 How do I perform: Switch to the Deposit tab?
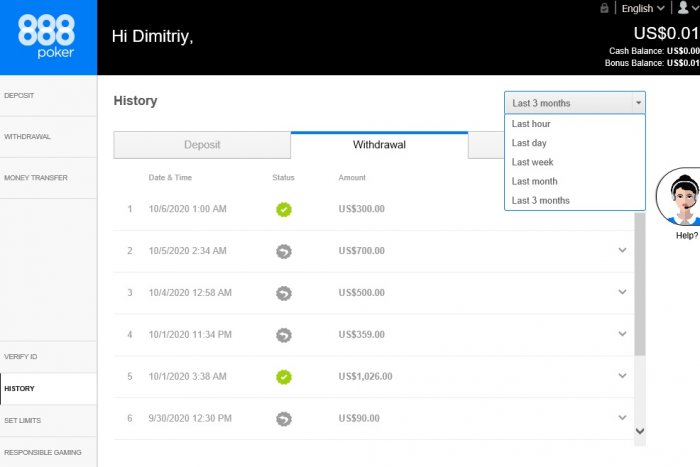[202, 145]
